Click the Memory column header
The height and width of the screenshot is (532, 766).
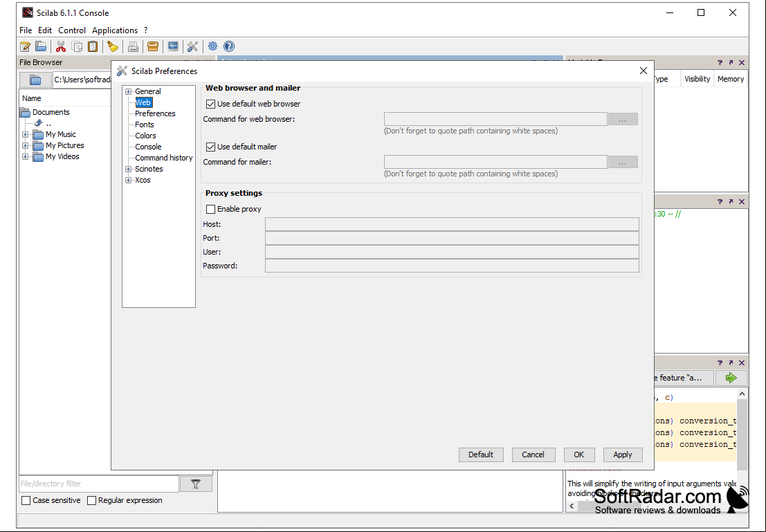(x=731, y=79)
